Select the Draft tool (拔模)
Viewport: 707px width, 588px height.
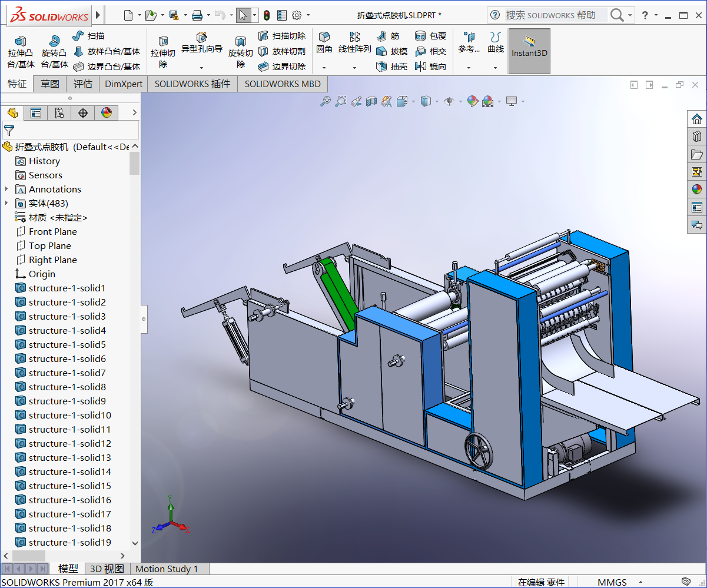(392, 51)
